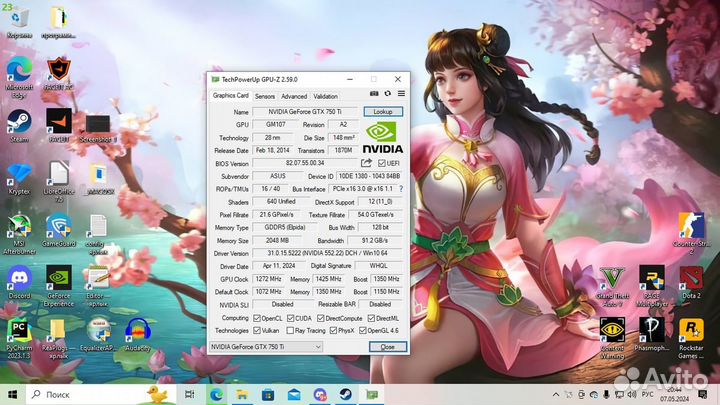
Task: Open Steam from the taskbar
Action: click(x=346, y=394)
